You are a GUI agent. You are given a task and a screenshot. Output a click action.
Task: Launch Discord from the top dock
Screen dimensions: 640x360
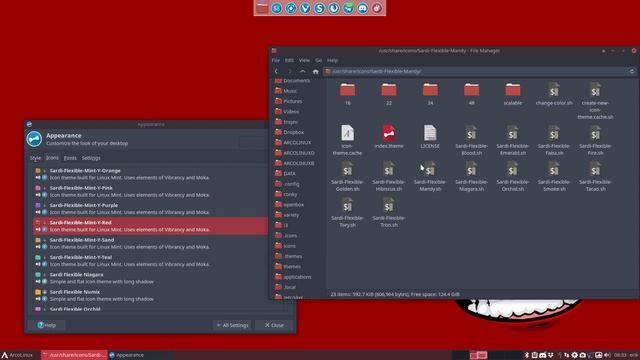coord(362,8)
